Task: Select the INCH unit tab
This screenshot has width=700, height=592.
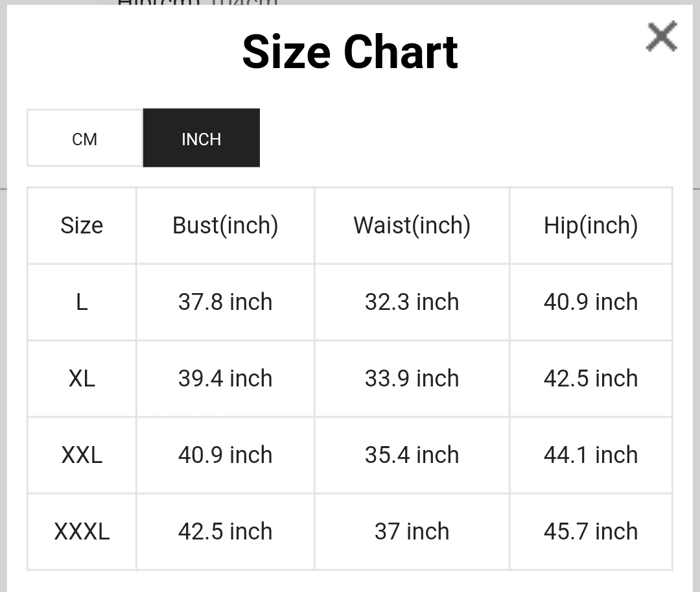Action: coord(201,137)
